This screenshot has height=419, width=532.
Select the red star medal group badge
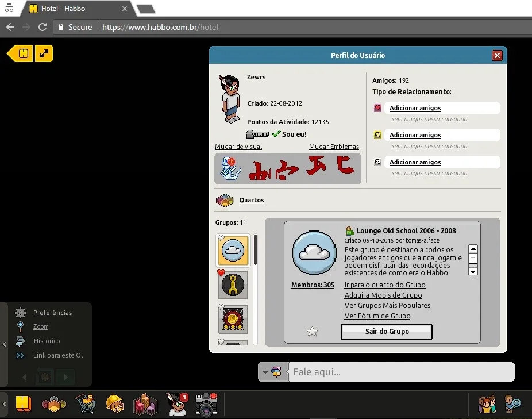pyautogui.click(x=233, y=319)
